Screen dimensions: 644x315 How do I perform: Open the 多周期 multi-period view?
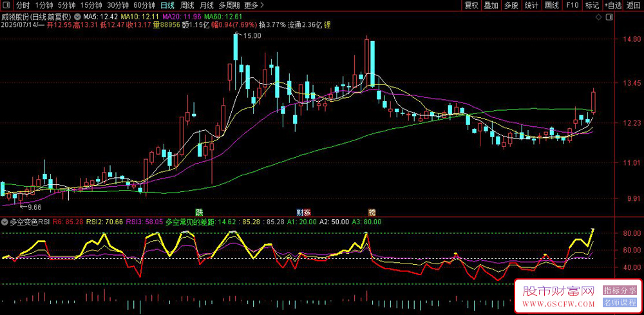(229, 5)
